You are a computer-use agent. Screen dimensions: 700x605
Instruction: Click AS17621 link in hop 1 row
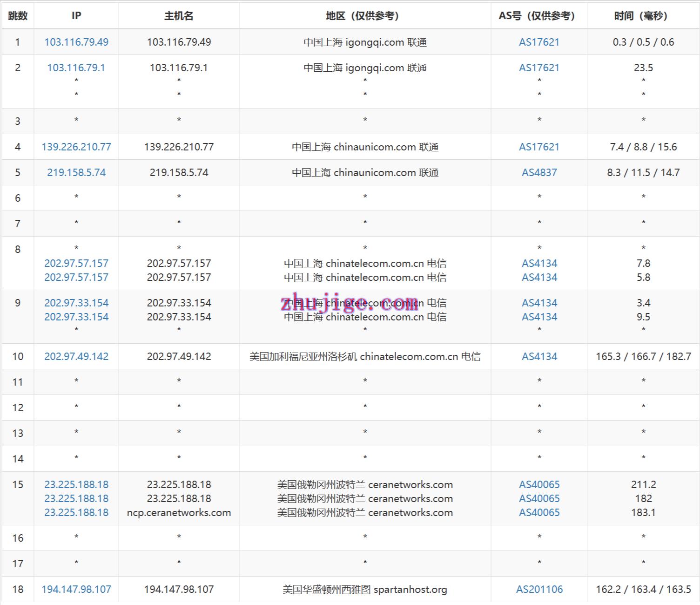[539, 42]
